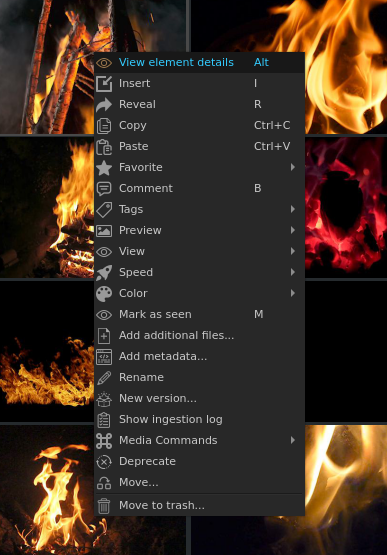Image resolution: width=387 pixels, height=555 pixels.
Task: Click the ingestion log checklist icon
Action: pyautogui.click(x=104, y=419)
